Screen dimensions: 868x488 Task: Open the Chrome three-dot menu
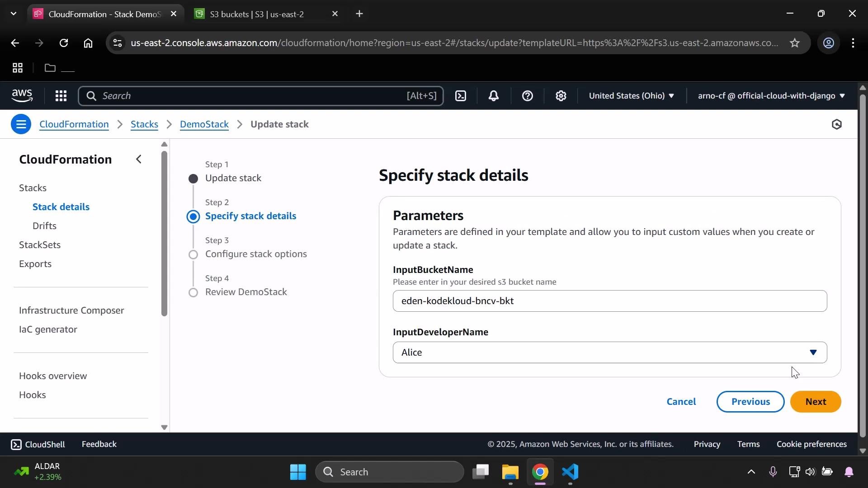click(x=853, y=43)
